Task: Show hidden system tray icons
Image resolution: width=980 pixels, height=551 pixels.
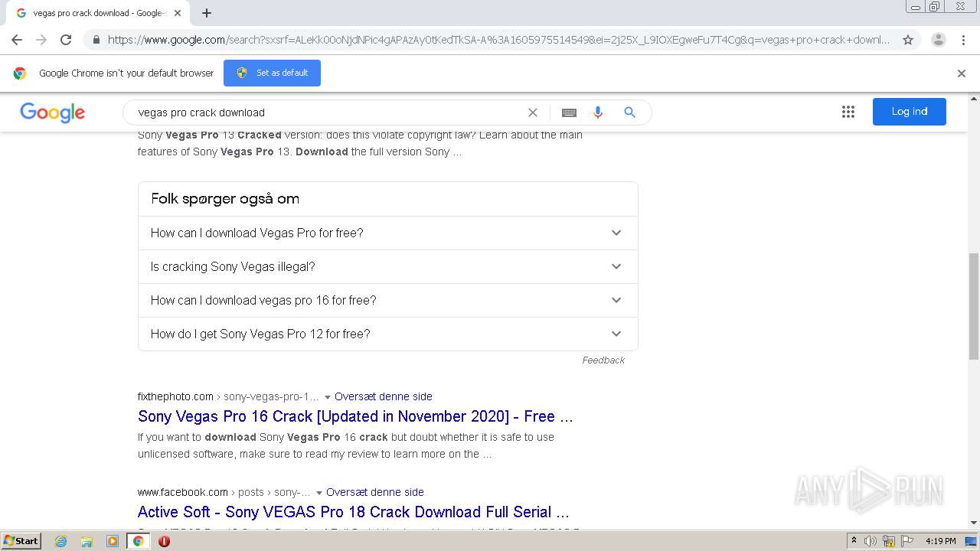Action: [x=854, y=541]
